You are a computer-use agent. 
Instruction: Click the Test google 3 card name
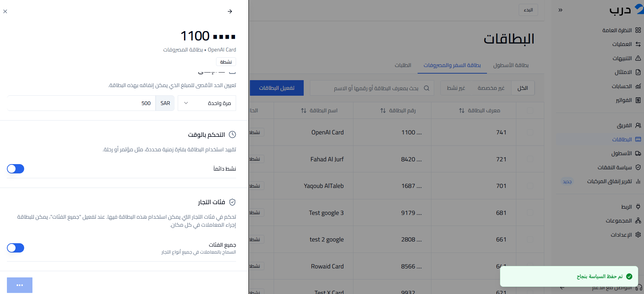pyautogui.click(x=326, y=213)
